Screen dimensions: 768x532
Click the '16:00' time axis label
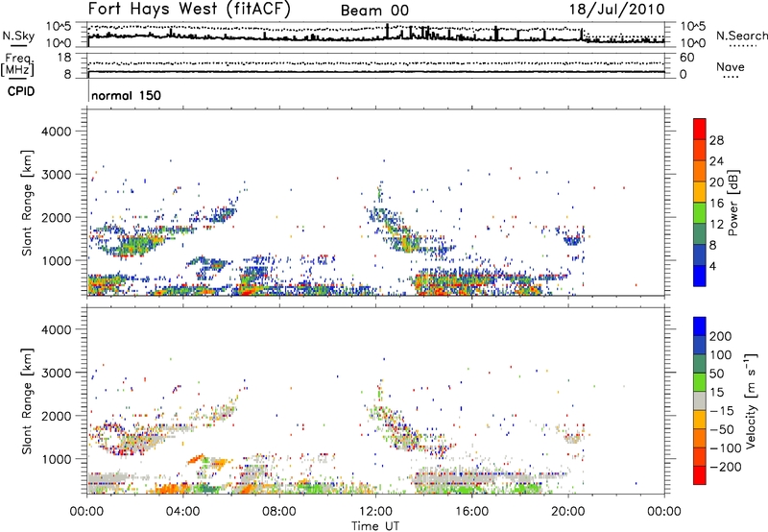(x=471, y=512)
